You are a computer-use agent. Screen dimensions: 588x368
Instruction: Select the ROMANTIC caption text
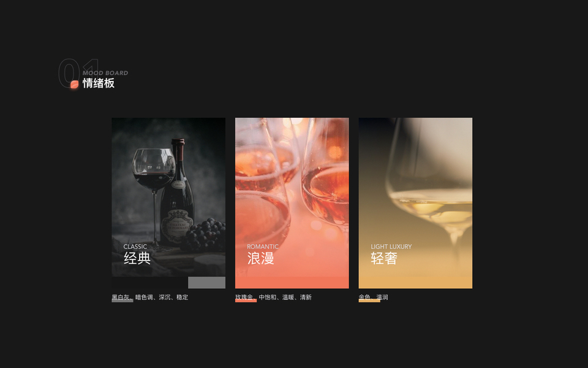tap(263, 247)
